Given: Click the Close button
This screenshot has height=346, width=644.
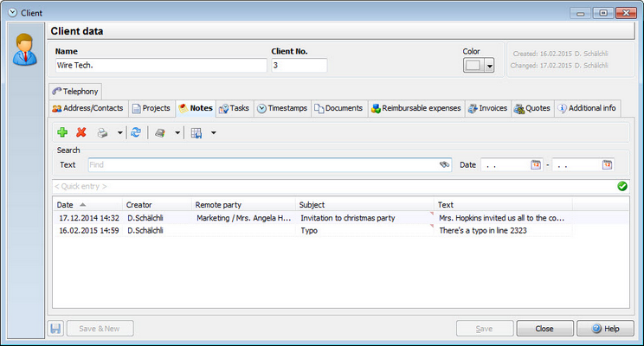Looking at the screenshot, I should 544,329.
